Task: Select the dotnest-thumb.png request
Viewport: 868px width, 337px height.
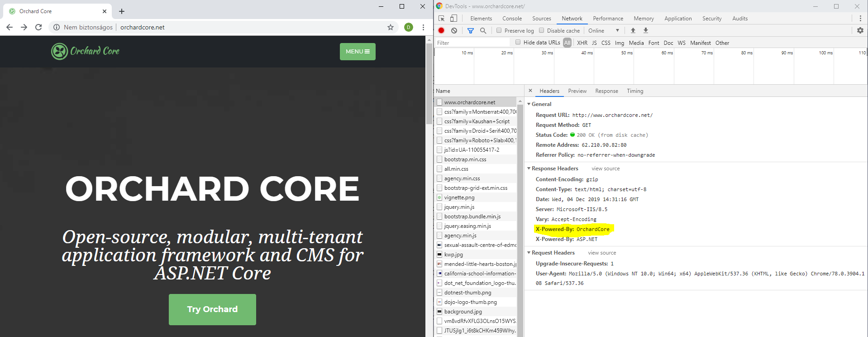Action: 476,293
